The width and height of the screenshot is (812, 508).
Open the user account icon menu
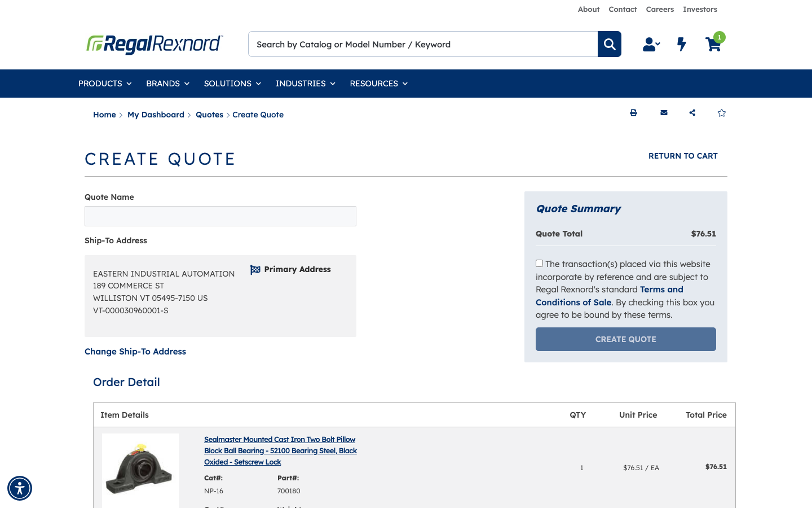tap(651, 44)
